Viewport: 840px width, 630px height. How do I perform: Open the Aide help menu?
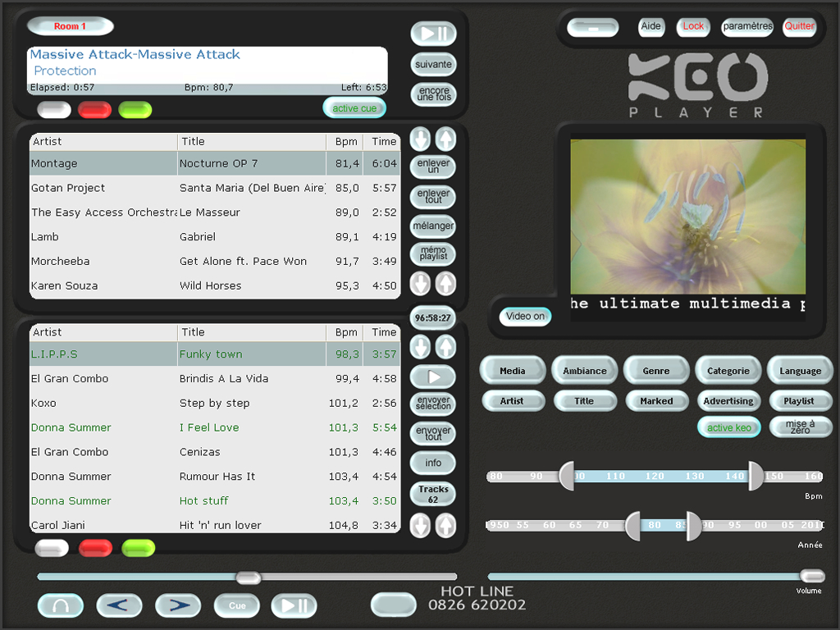coord(651,27)
